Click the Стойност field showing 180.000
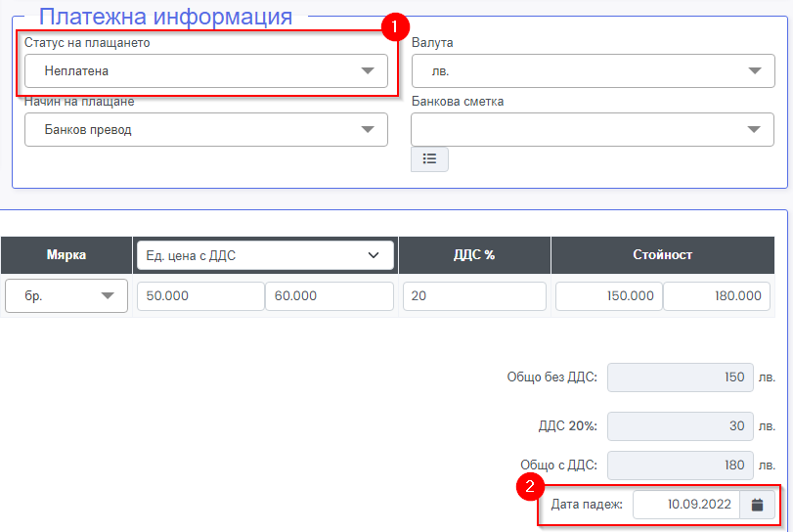This screenshot has height=532, width=793. [716, 296]
